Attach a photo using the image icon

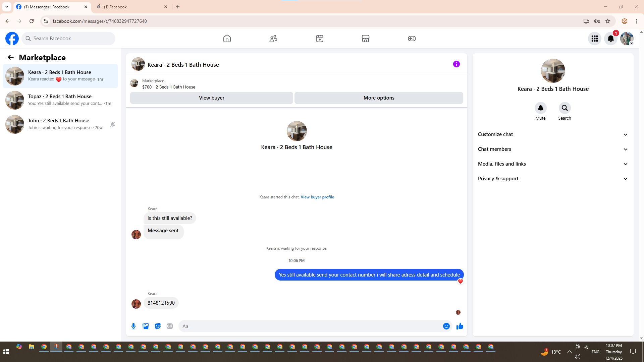[146, 326]
